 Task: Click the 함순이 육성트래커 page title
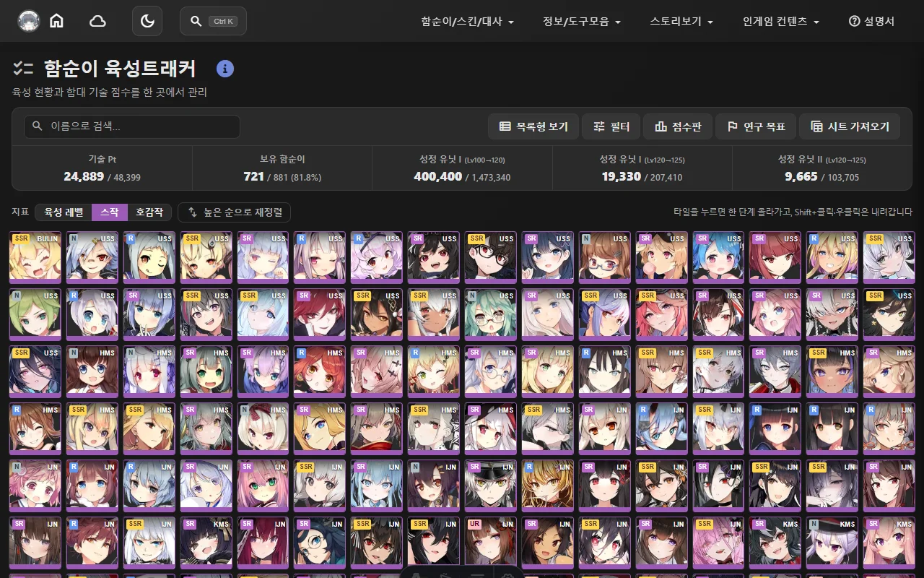(120, 69)
